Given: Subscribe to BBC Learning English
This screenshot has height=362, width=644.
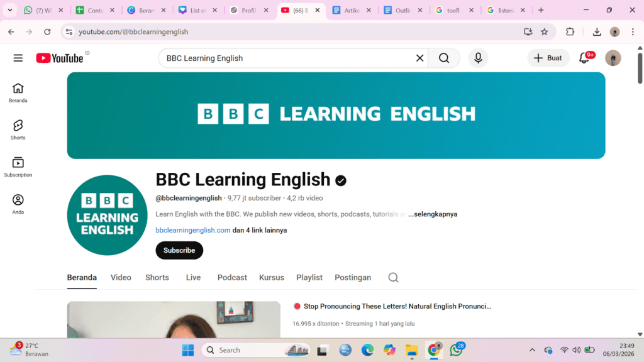Looking at the screenshot, I should (179, 250).
